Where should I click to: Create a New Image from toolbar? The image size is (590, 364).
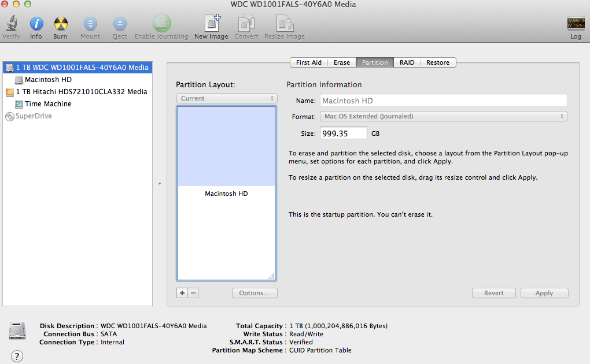pyautogui.click(x=212, y=23)
